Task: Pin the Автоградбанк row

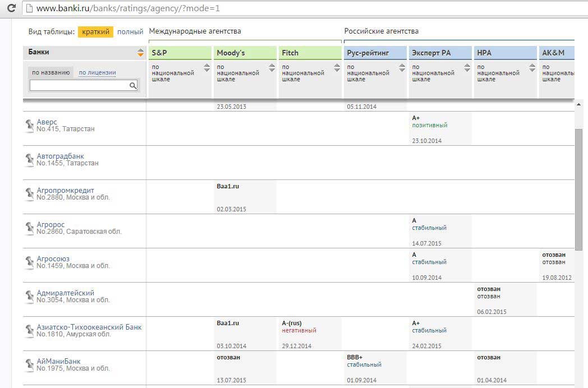Action: [x=30, y=160]
